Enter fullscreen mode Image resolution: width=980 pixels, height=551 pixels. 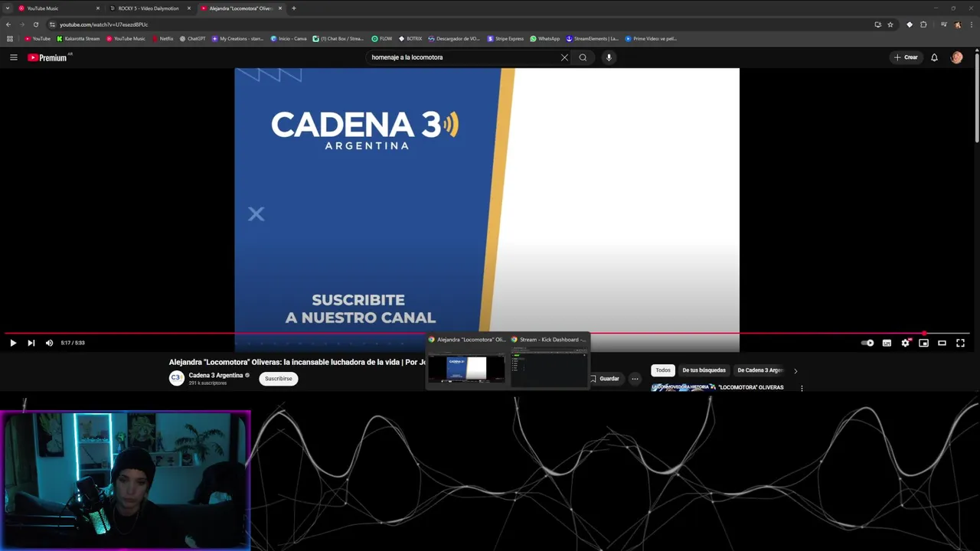(x=960, y=343)
